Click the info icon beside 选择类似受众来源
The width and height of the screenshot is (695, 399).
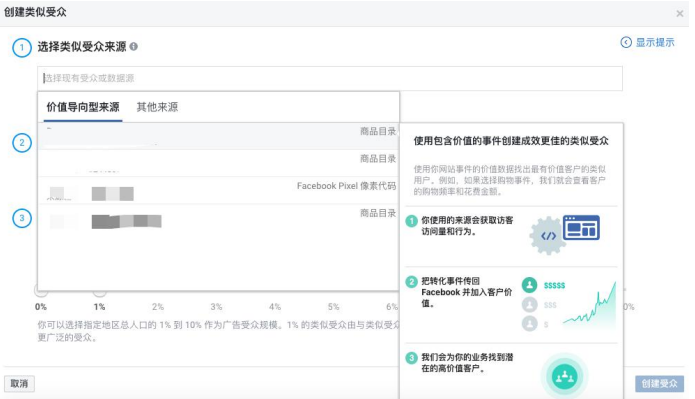[133, 47]
